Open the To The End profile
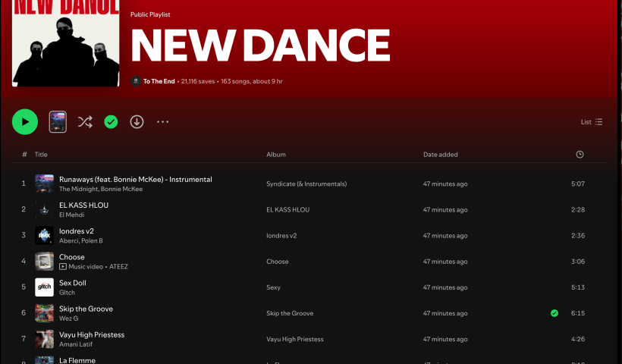 click(159, 81)
